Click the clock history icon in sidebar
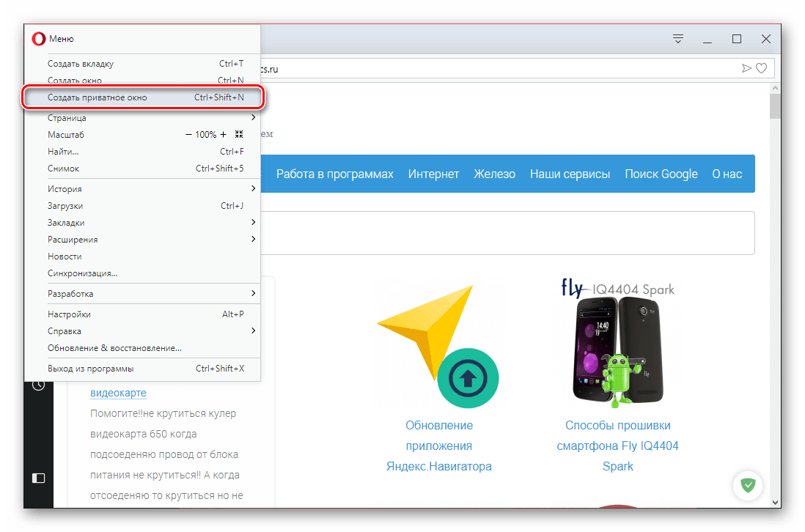Viewport: 805px width, 532px height. [x=38, y=384]
